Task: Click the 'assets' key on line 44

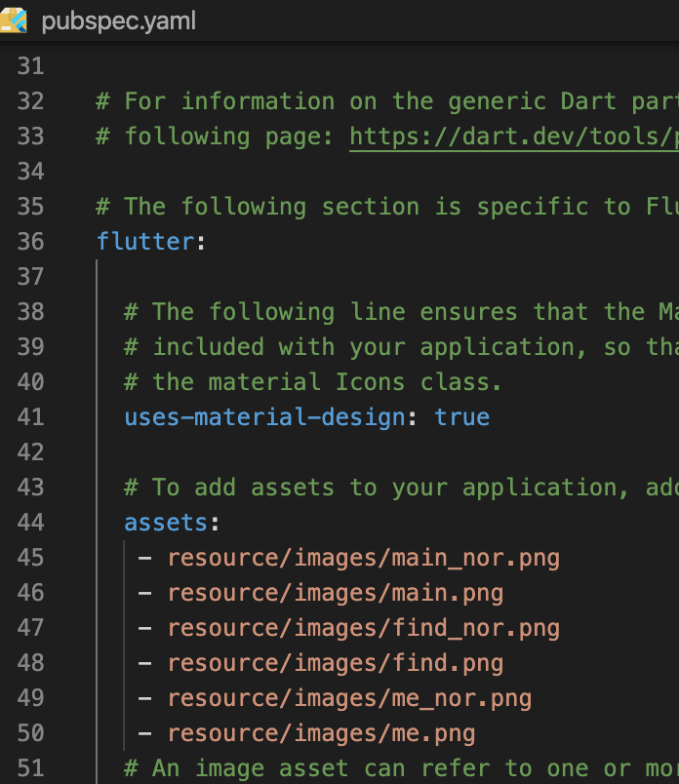Action: coord(166,523)
